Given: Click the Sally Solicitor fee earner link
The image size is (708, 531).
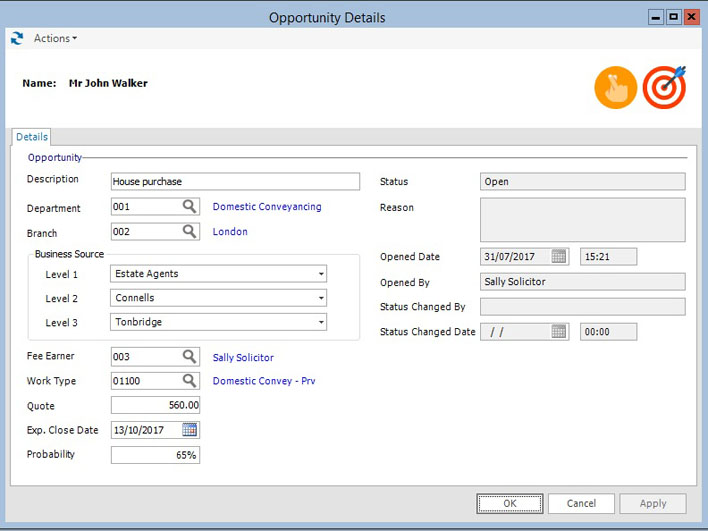Looking at the screenshot, I should coord(243,357).
